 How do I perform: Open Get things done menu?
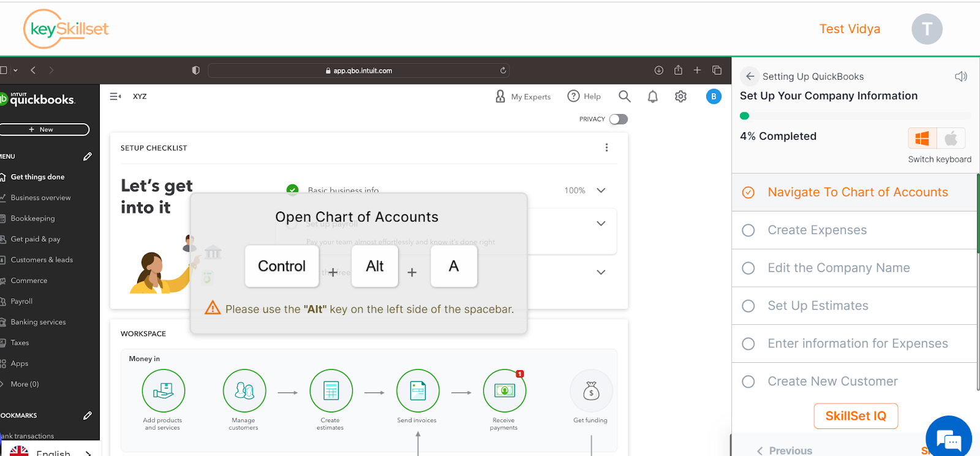(37, 177)
